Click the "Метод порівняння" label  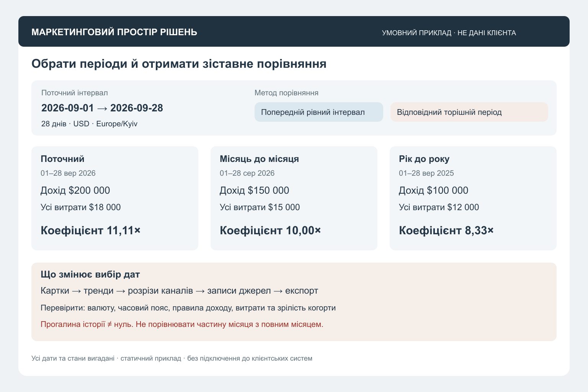[x=286, y=93]
